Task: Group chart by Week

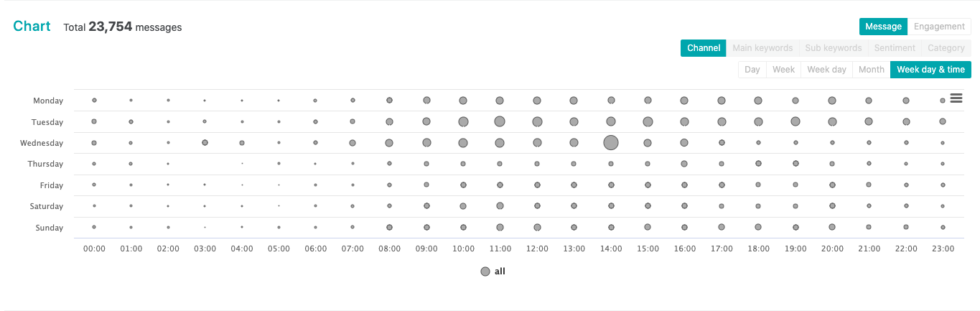Action: [x=783, y=70]
